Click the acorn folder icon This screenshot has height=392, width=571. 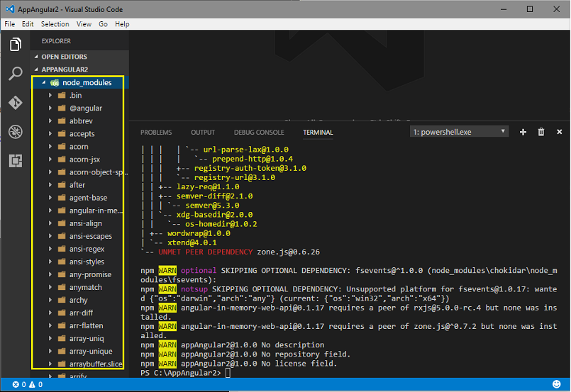coord(62,147)
